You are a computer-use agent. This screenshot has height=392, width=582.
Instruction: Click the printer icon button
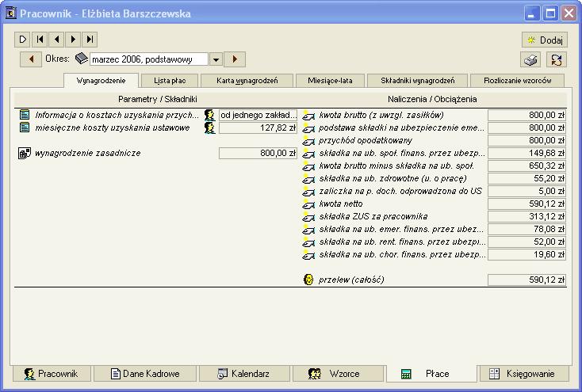(530, 59)
